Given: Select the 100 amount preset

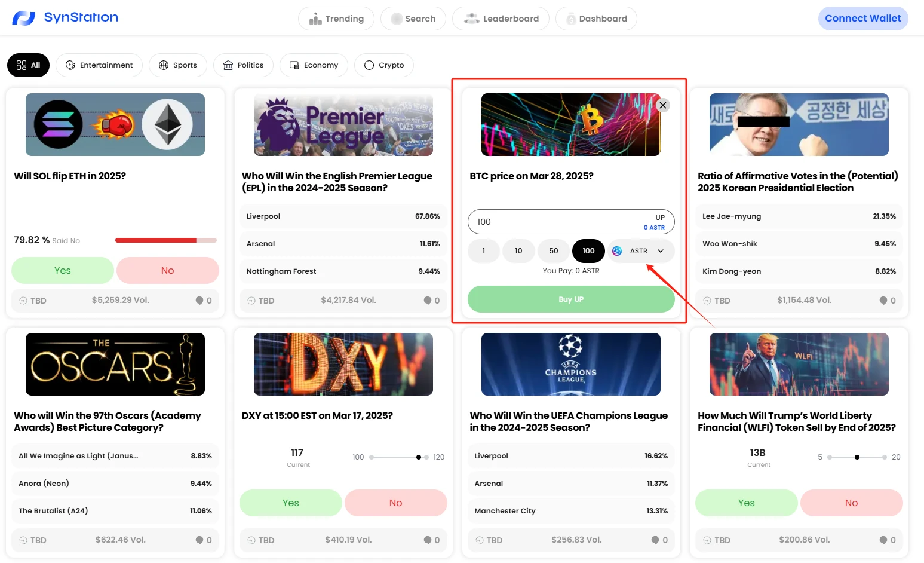Looking at the screenshot, I should click(589, 251).
